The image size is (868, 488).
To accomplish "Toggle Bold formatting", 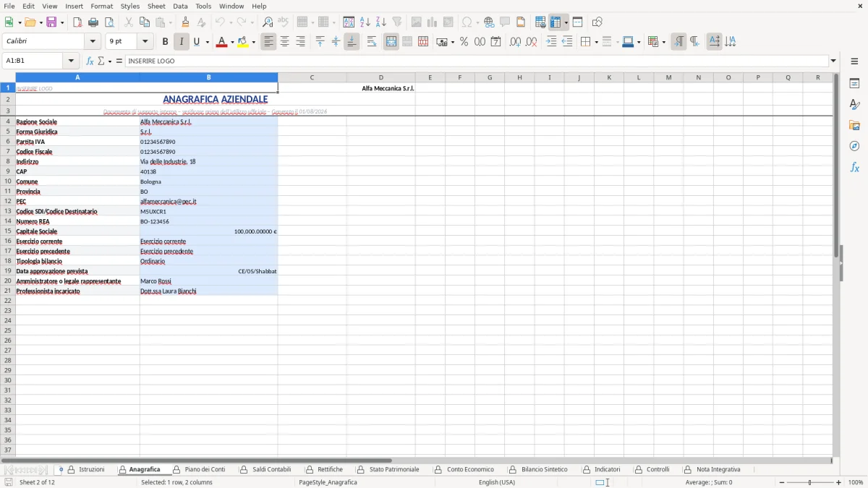I will [165, 42].
